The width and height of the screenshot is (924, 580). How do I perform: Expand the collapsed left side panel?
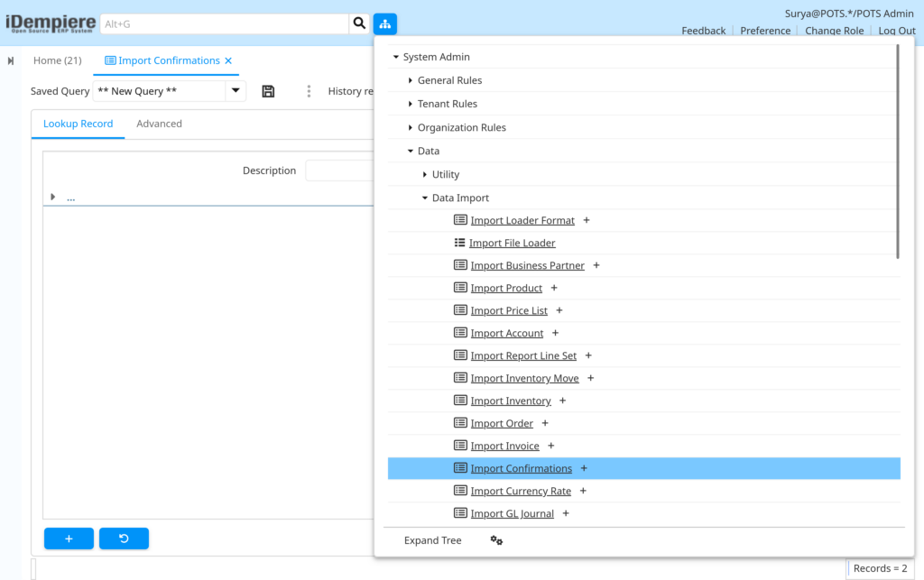click(x=11, y=60)
